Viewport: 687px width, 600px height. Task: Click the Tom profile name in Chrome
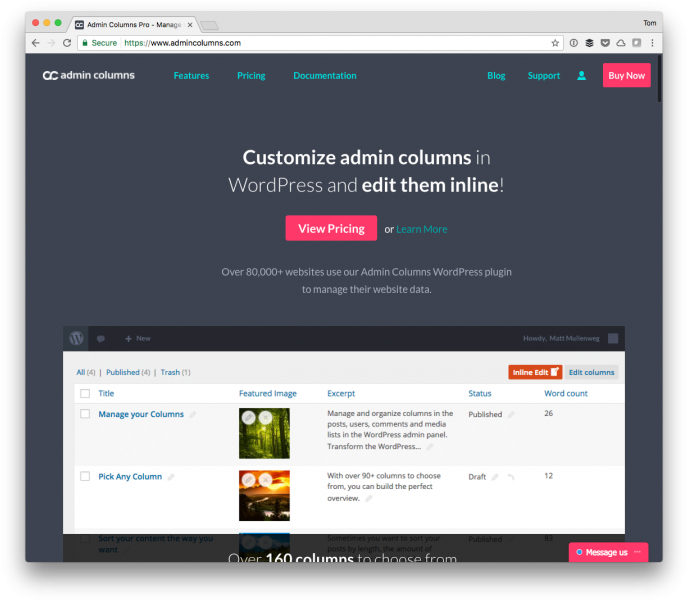[x=650, y=23]
